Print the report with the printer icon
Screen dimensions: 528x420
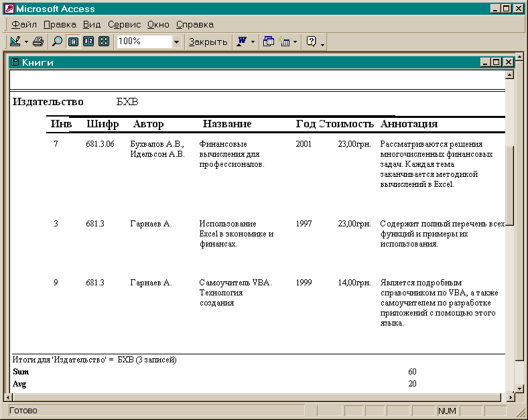38,42
